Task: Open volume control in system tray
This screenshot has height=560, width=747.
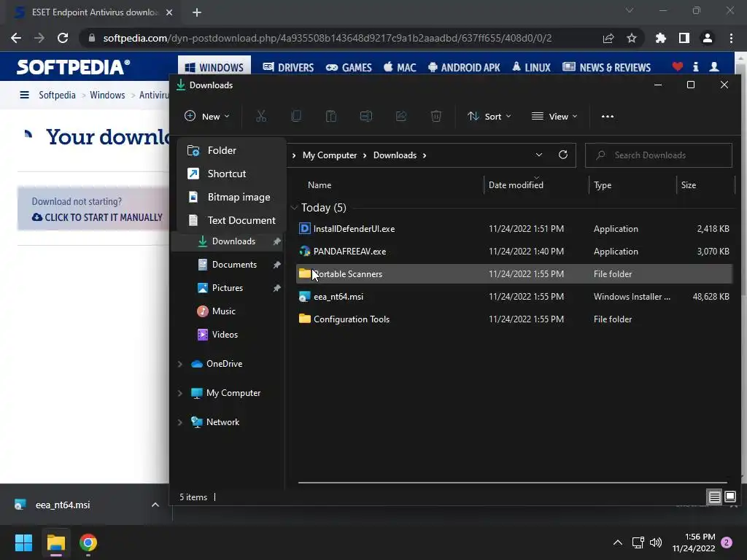Action: [x=656, y=542]
